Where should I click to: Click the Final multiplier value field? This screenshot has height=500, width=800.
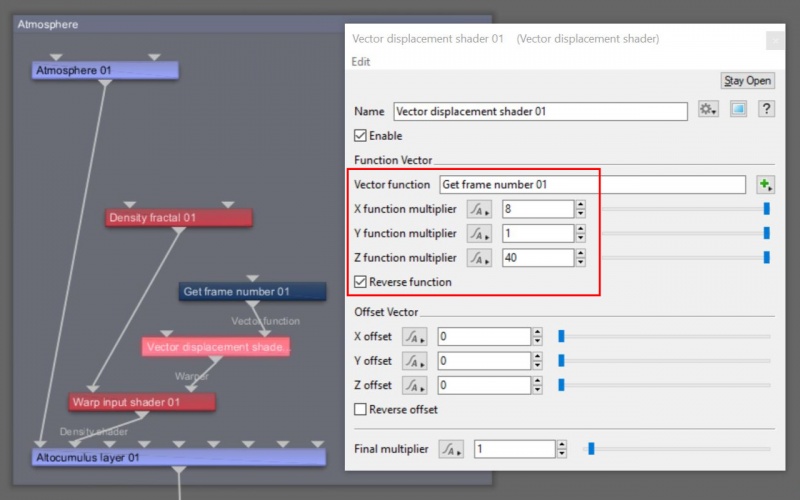[x=514, y=449]
